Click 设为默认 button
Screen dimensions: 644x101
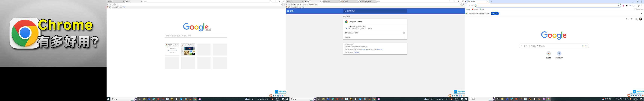(x=495, y=13)
